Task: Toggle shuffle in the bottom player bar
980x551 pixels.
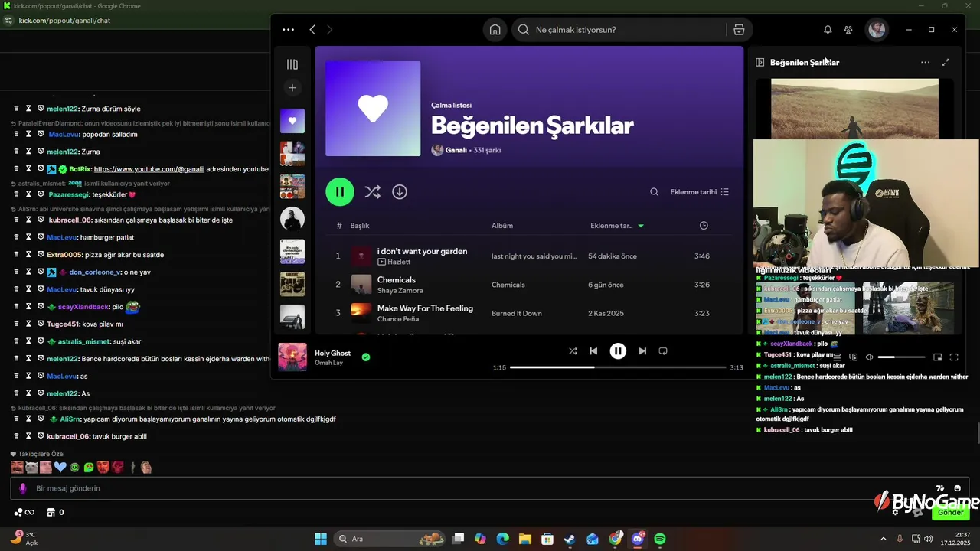Action: (x=573, y=351)
